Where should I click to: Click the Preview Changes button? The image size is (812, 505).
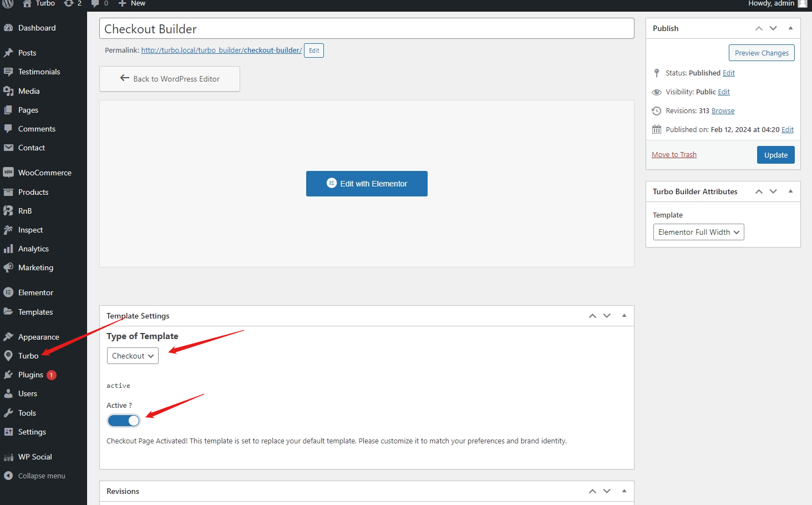[x=762, y=53]
